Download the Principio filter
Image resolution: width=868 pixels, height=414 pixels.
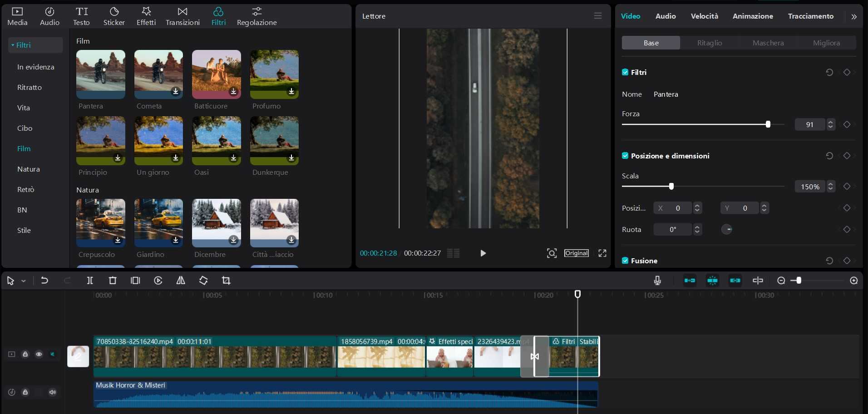click(x=118, y=158)
